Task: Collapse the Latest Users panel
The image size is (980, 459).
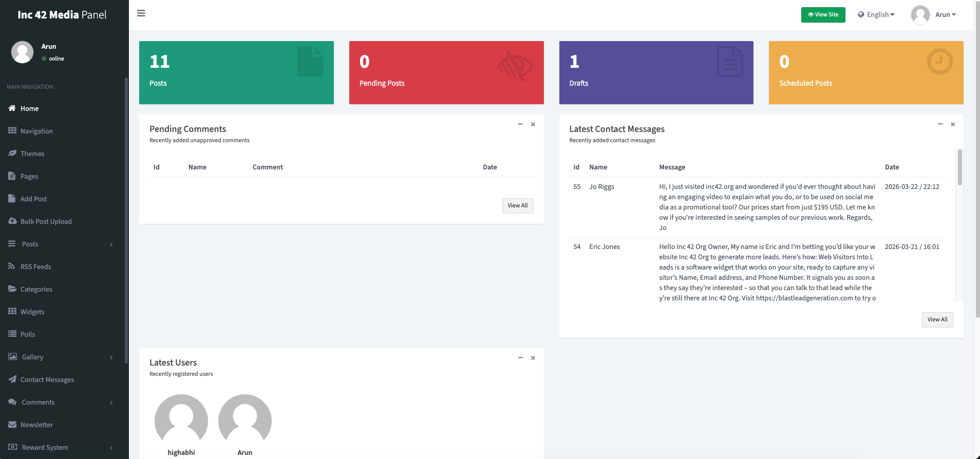Action: click(520, 358)
